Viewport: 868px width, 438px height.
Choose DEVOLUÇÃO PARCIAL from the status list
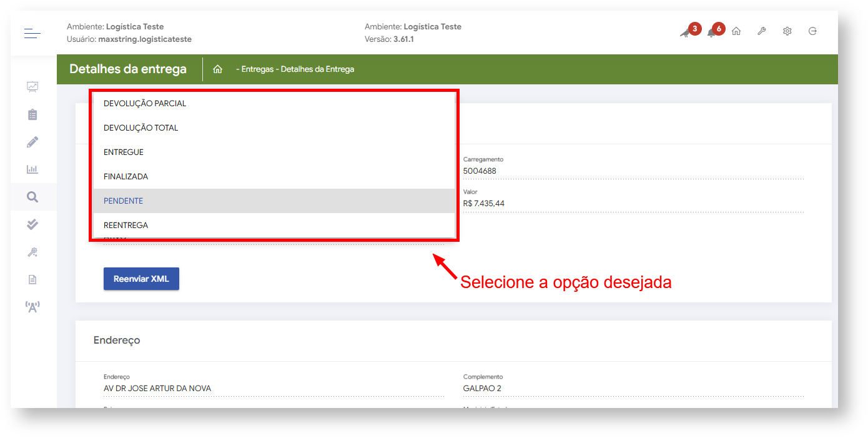point(274,104)
